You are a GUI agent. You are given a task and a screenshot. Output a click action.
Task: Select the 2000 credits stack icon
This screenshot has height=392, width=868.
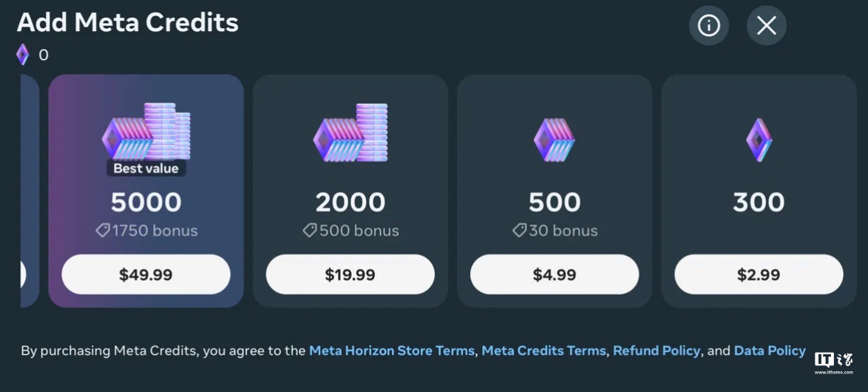[350, 134]
